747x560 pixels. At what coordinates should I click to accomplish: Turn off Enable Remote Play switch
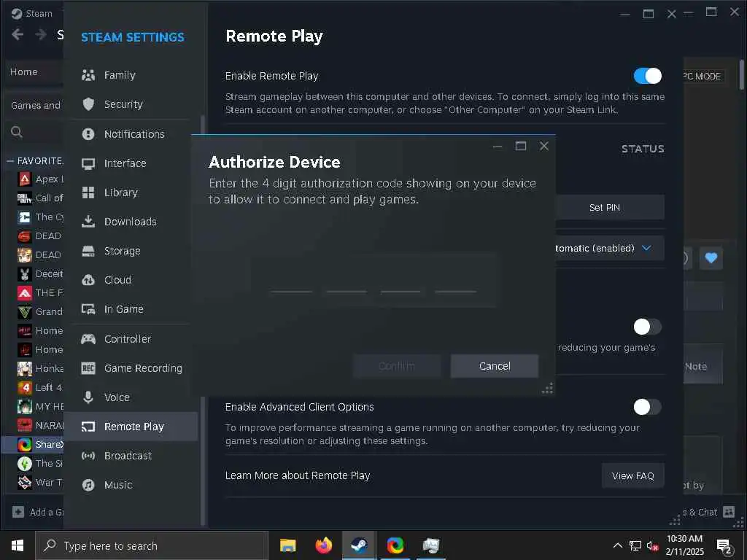click(x=648, y=76)
